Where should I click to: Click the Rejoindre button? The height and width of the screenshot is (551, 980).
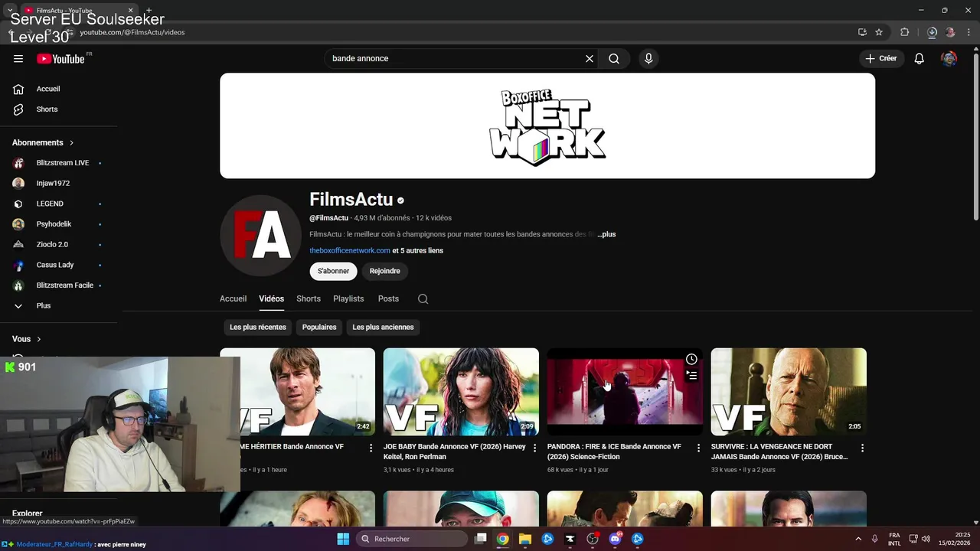click(385, 271)
